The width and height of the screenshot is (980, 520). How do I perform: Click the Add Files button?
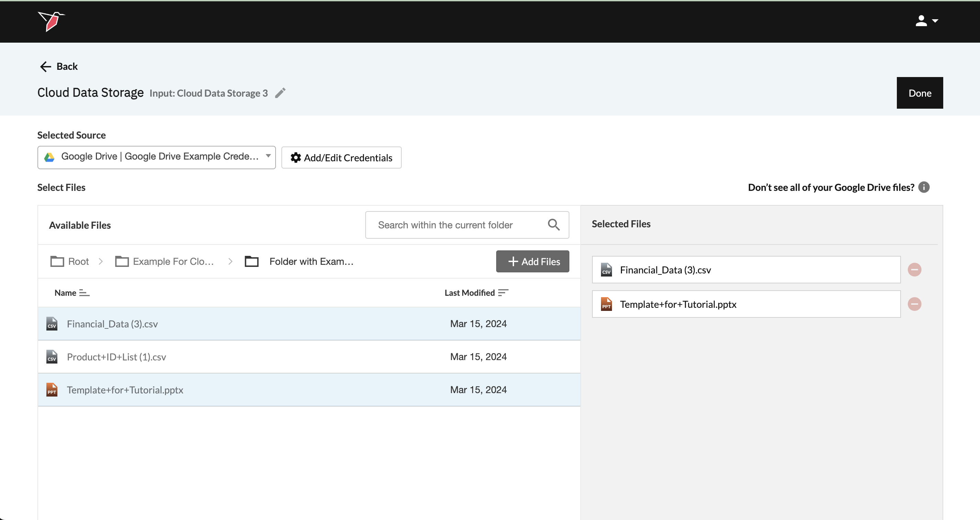coord(532,261)
